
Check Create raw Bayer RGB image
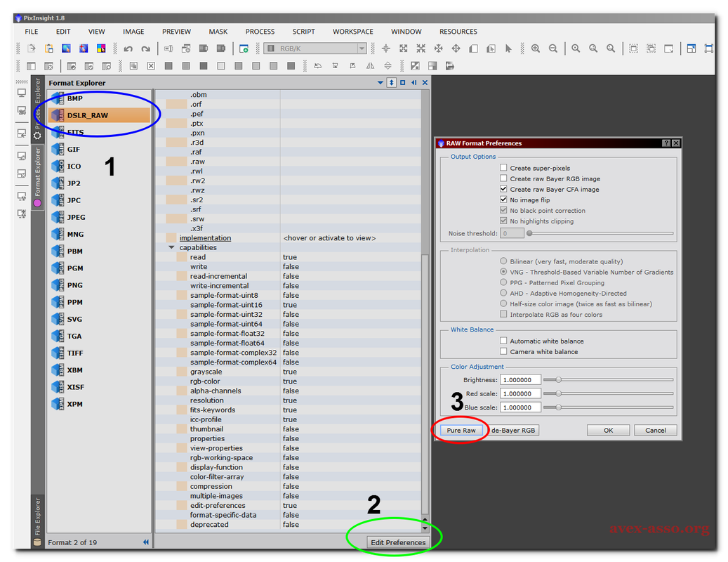[x=503, y=178]
